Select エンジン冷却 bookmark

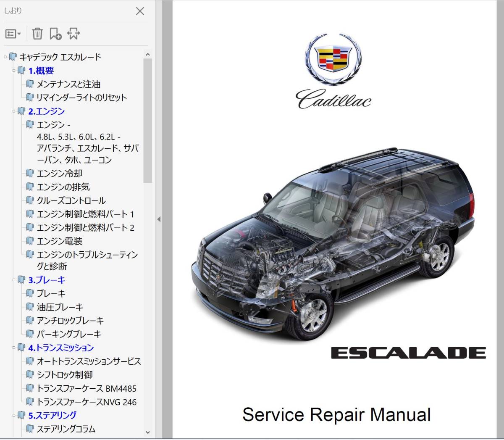(x=60, y=173)
